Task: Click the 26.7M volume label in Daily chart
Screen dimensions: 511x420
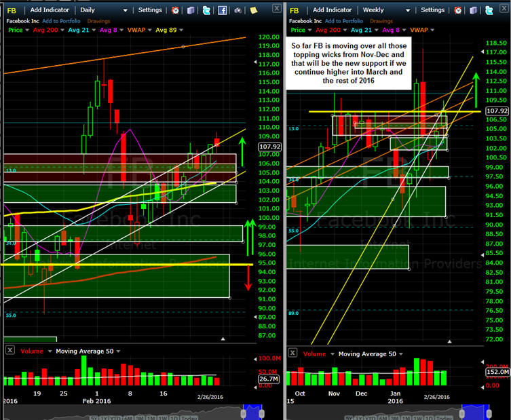Action: [x=269, y=379]
